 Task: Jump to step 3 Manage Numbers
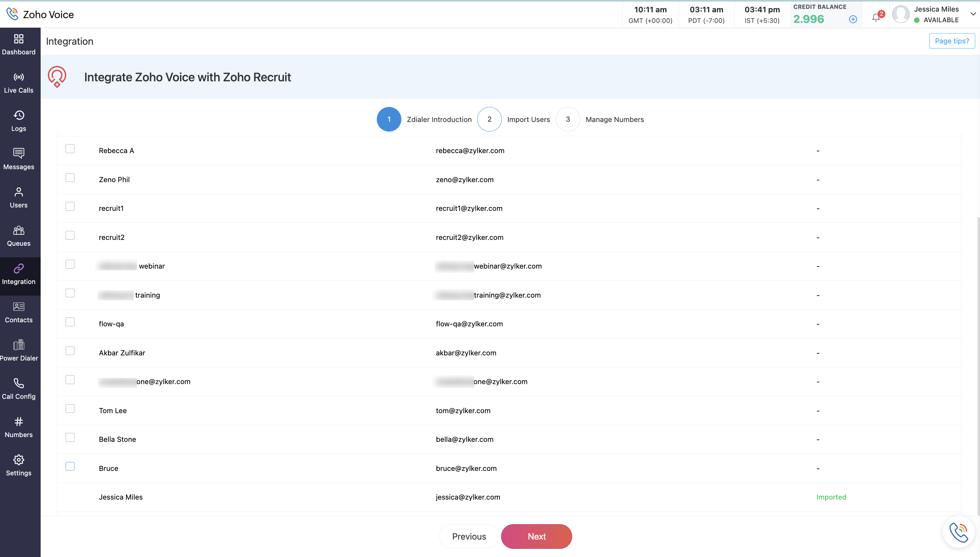click(568, 119)
